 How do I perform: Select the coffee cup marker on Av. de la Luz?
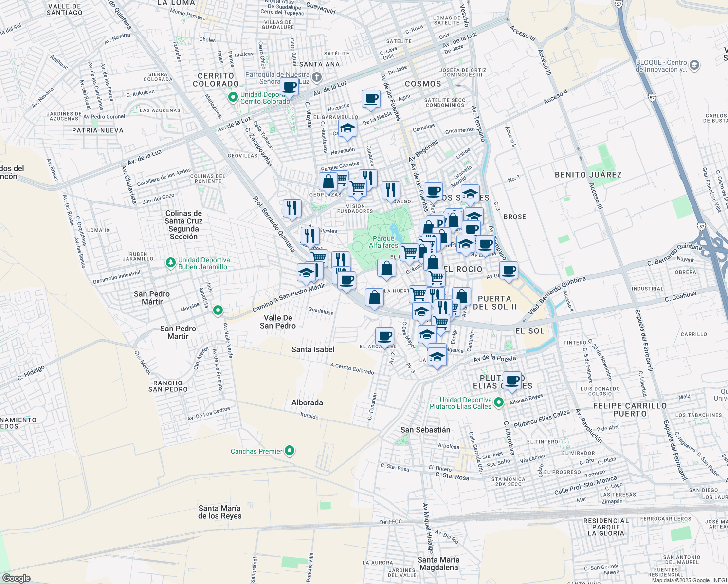pos(289,88)
